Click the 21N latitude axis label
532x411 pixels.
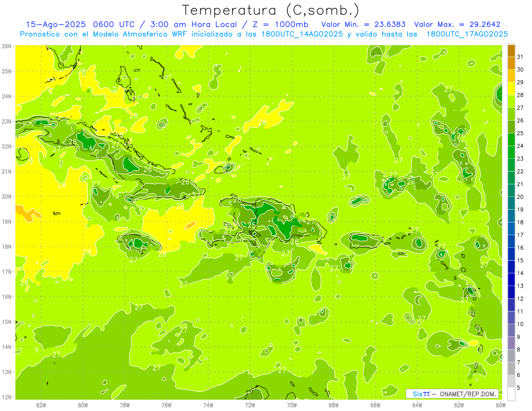7,171
